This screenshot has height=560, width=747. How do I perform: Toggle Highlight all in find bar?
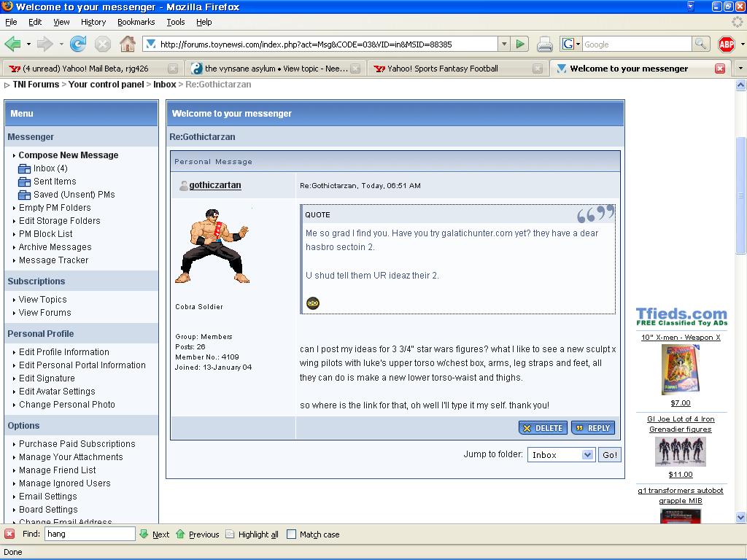click(x=252, y=534)
